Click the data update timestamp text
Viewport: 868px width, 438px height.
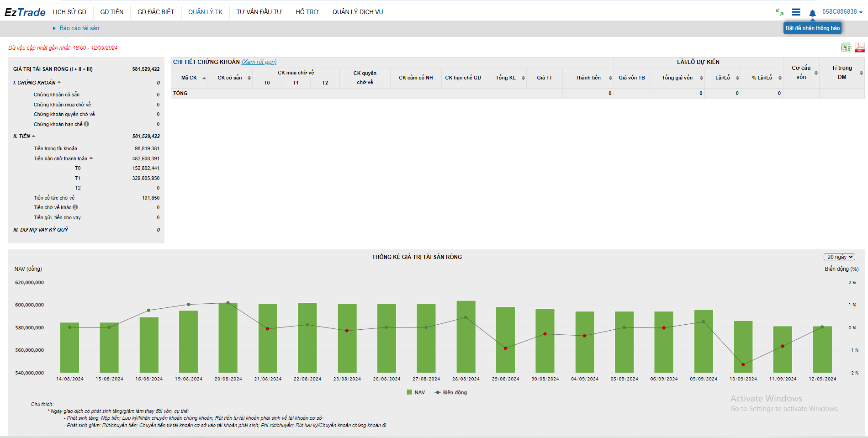point(63,48)
